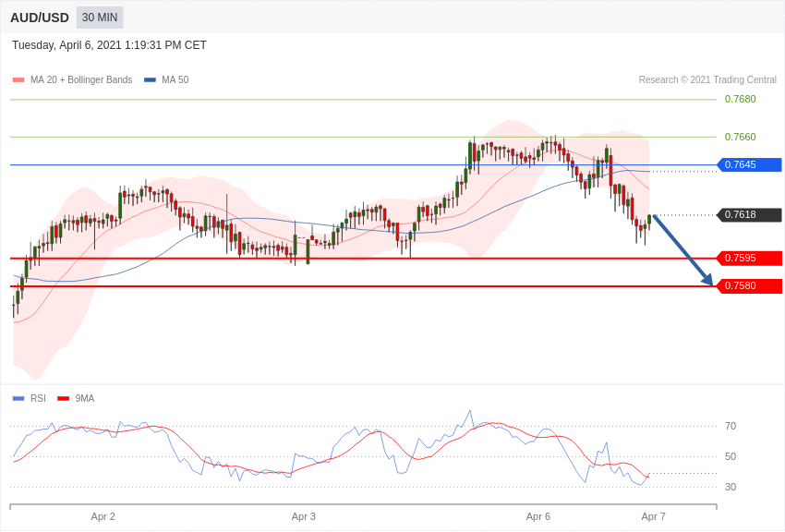The height and width of the screenshot is (532, 785).
Task: Click the 'MA 20 + Bollinger Bands' legend label
Action: pos(81,79)
